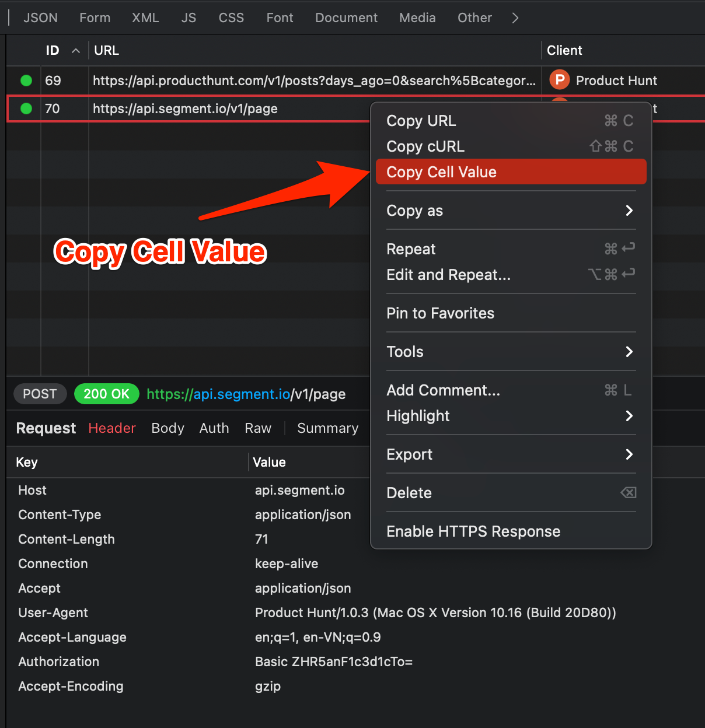Click the green status dot of request 69

click(x=26, y=80)
